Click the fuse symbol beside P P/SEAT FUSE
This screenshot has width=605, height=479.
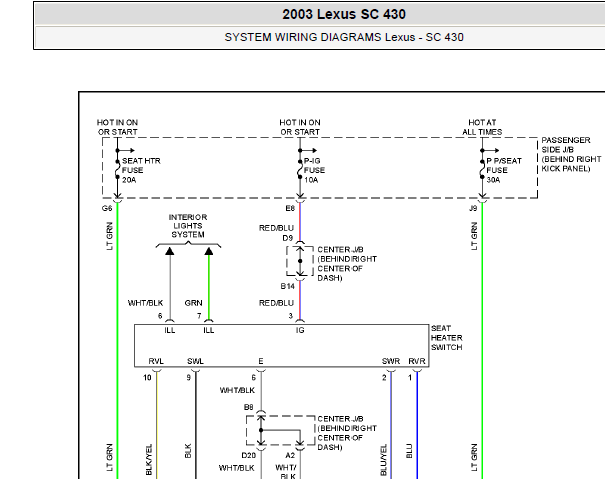(482, 169)
